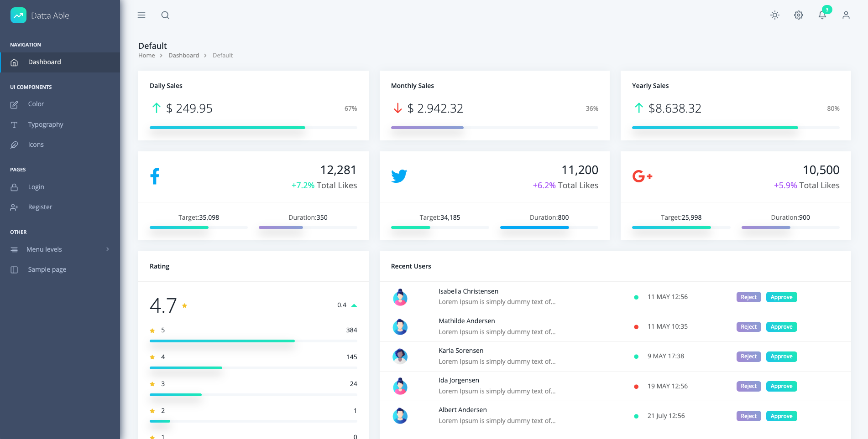The image size is (868, 439).
Task: Click the Daily Sales progress bar
Action: 253,128
